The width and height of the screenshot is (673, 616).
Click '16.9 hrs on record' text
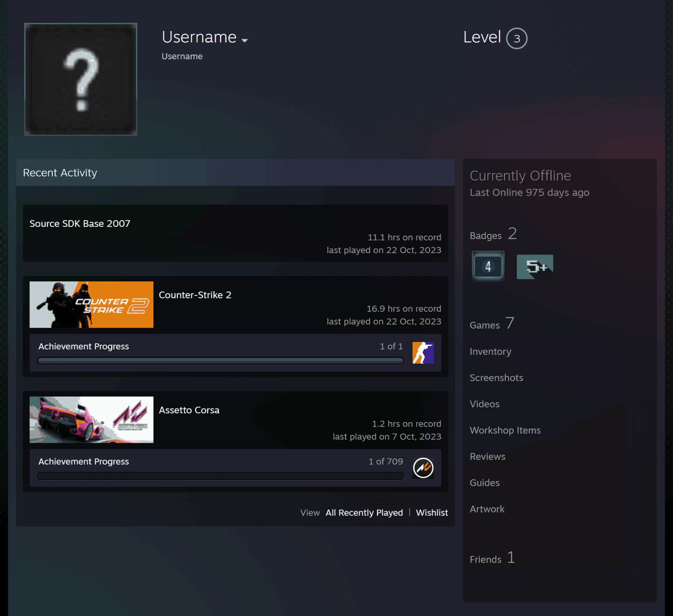pyautogui.click(x=404, y=309)
